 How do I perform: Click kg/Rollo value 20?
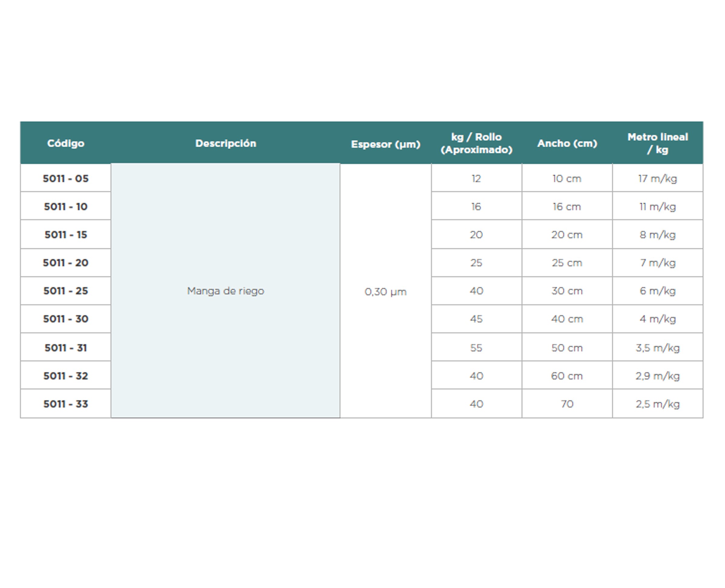tap(476, 234)
